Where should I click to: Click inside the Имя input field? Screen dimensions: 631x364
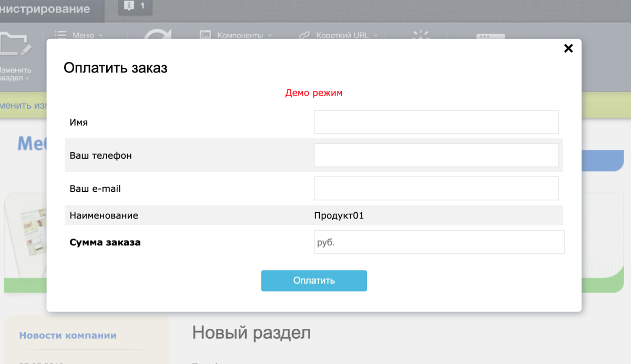tap(436, 122)
